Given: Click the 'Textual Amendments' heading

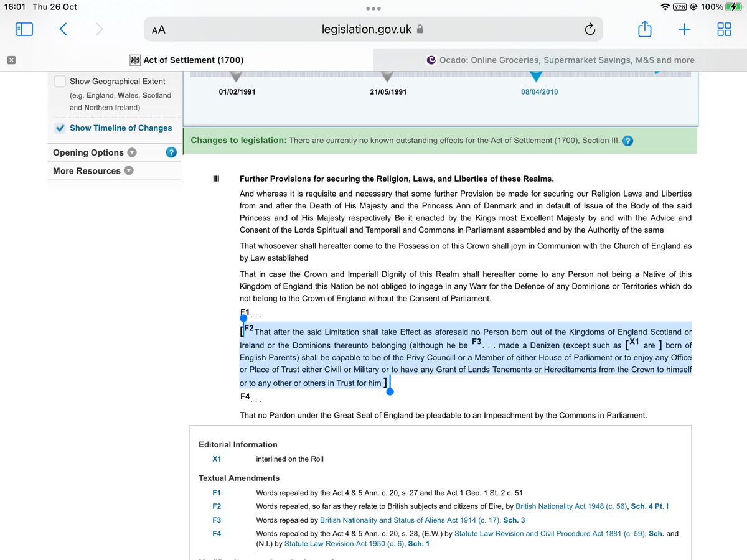Looking at the screenshot, I should pos(239,478).
